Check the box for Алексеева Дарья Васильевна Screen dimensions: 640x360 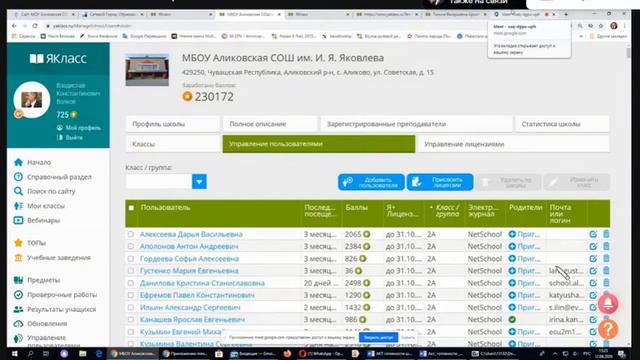click(x=131, y=234)
